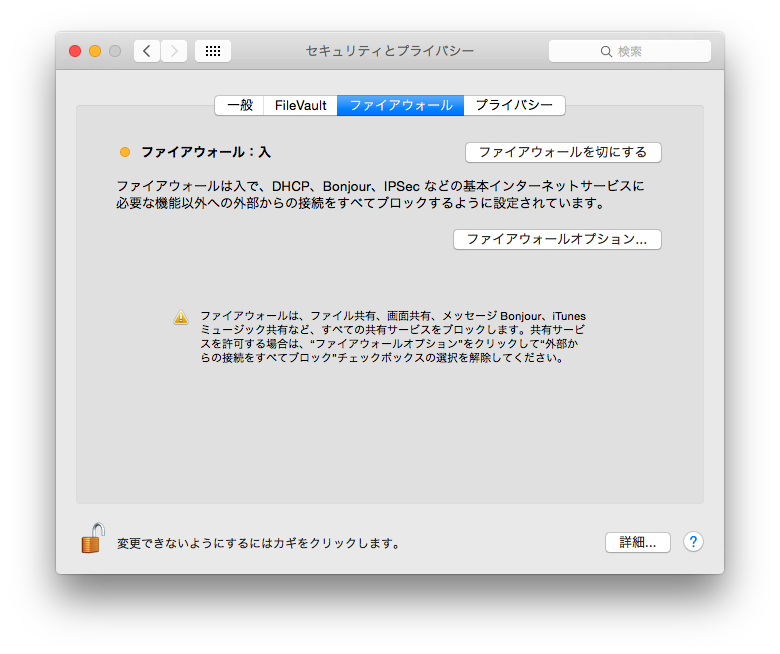
Task: Open ファイアウォールオプション… button
Action: 557,239
